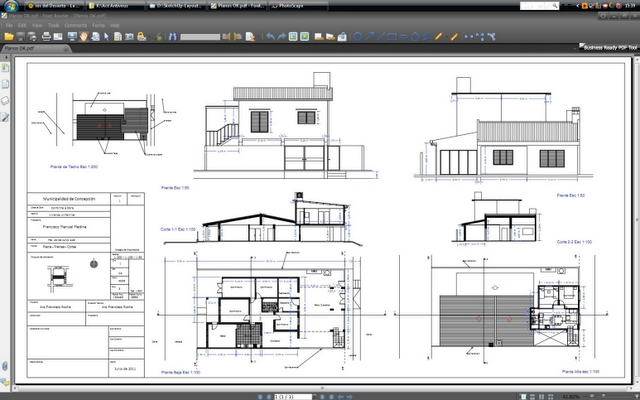The height and width of the screenshot is (400, 640).
Task: Click the vertical scrollbar on right
Action: pos(636,220)
